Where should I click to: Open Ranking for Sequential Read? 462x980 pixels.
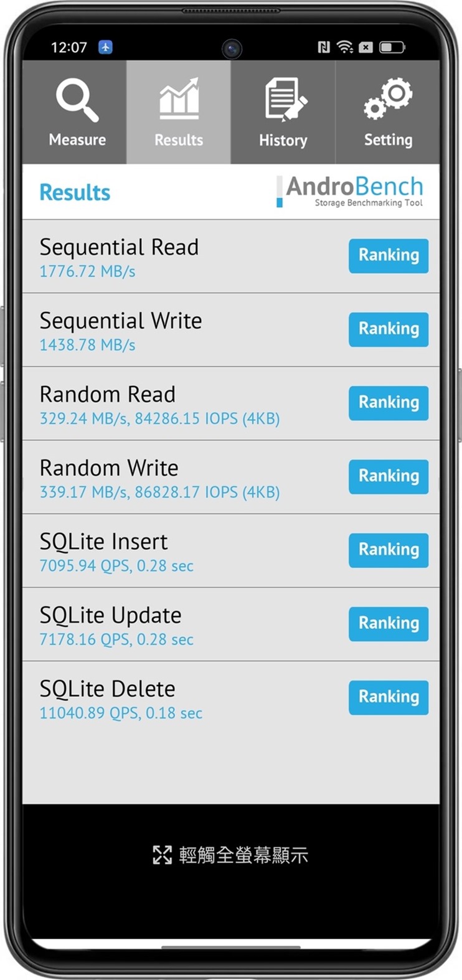point(389,256)
